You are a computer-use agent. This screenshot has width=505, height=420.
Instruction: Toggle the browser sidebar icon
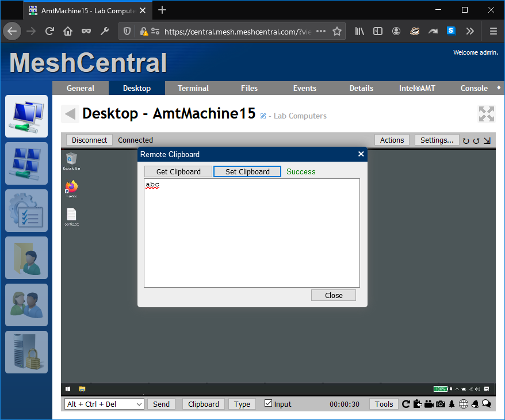[378, 31]
